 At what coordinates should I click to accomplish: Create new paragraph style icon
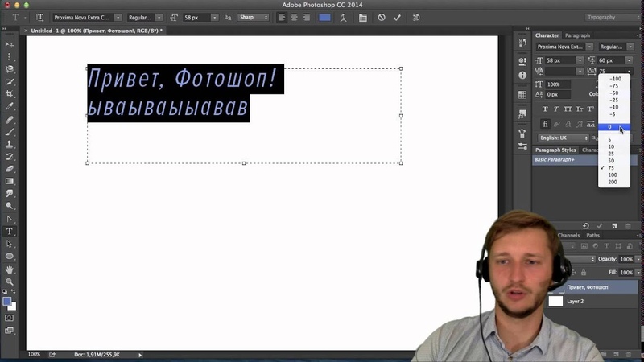(x=614, y=226)
